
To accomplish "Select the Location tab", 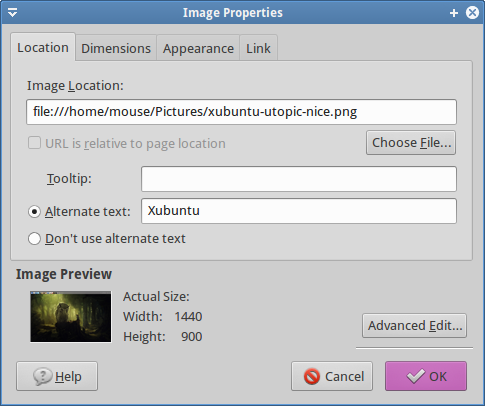I will [x=43, y=47].
